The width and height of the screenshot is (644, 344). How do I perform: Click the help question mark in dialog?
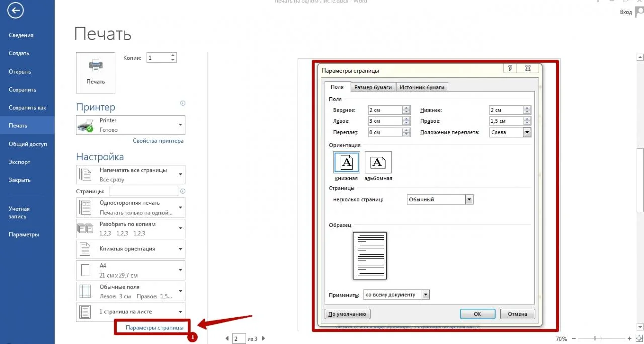coord(510,68)
